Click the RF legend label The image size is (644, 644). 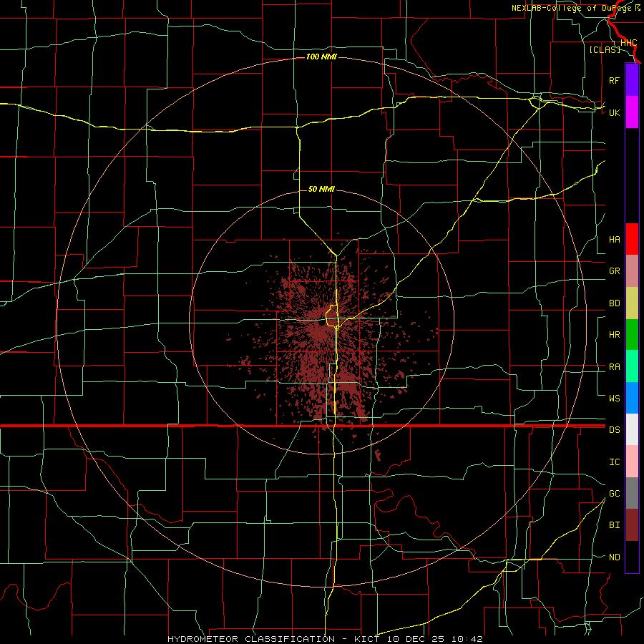[x=614, y=80]
